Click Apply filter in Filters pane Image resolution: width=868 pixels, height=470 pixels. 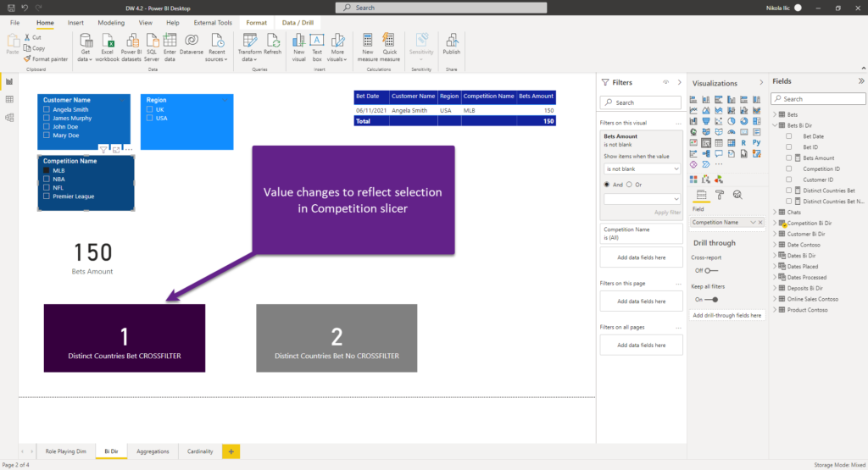click(x=667, y=213)
